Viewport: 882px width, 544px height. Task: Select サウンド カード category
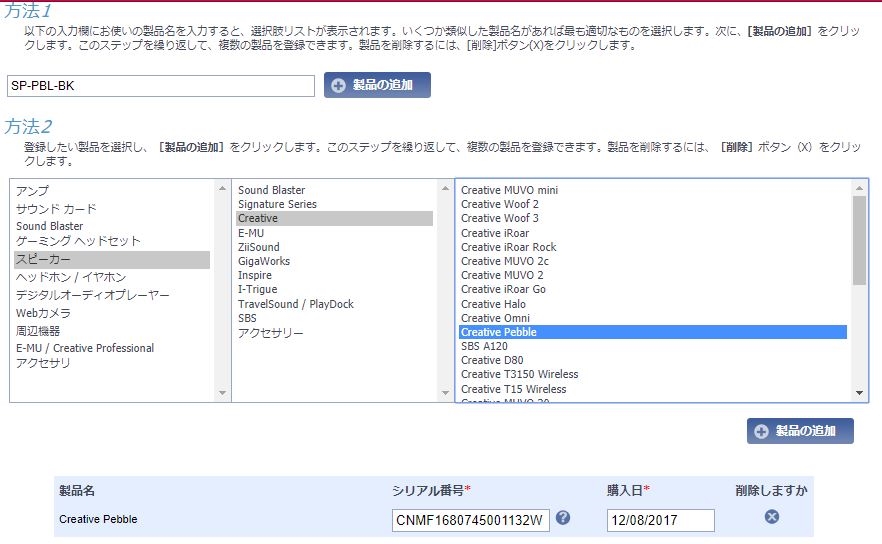[56, 209]
